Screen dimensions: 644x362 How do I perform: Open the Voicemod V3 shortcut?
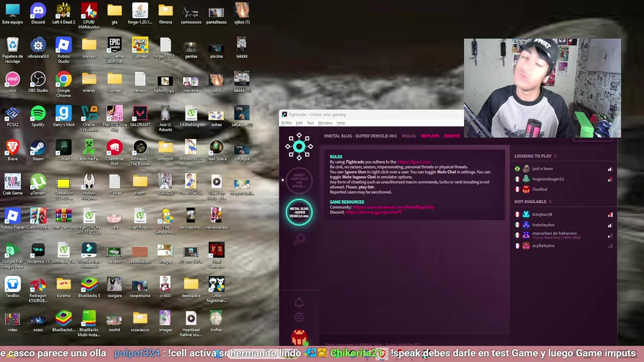38,253
